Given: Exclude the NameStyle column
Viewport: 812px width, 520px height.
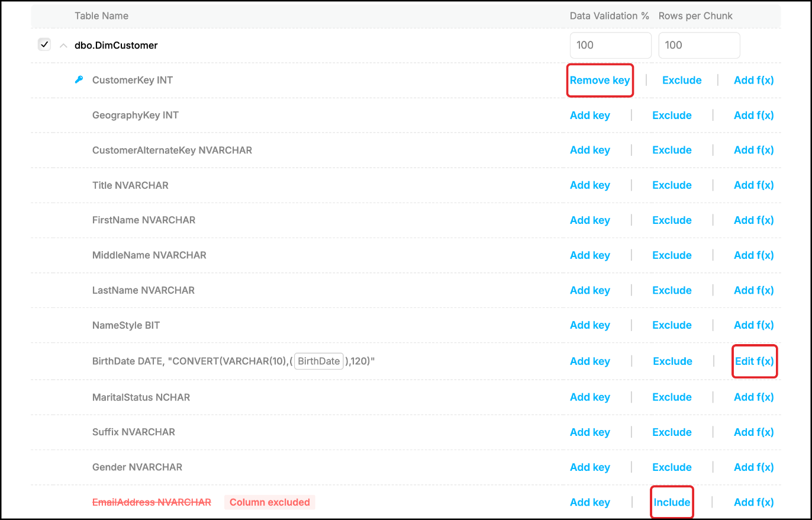Looking at the screenshot, I should (672, 325).
